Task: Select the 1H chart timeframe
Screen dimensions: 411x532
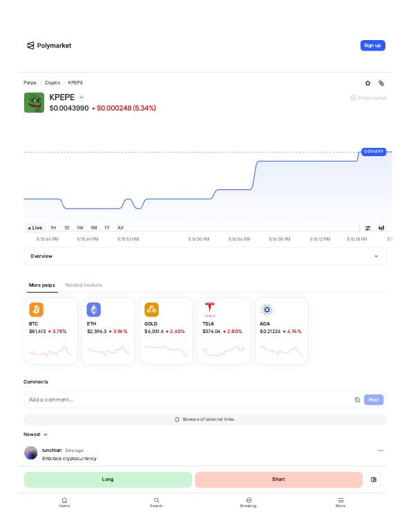Action: tap(53, 228)
